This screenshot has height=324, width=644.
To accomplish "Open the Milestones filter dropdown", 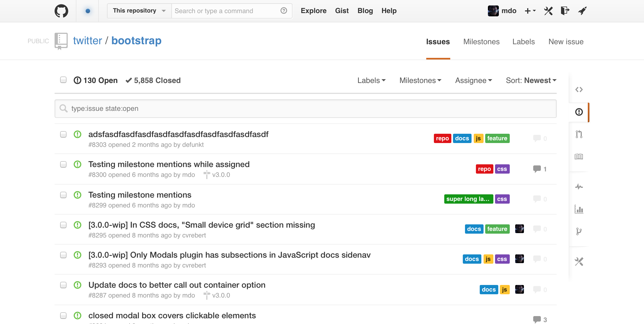I will [420, 81].
